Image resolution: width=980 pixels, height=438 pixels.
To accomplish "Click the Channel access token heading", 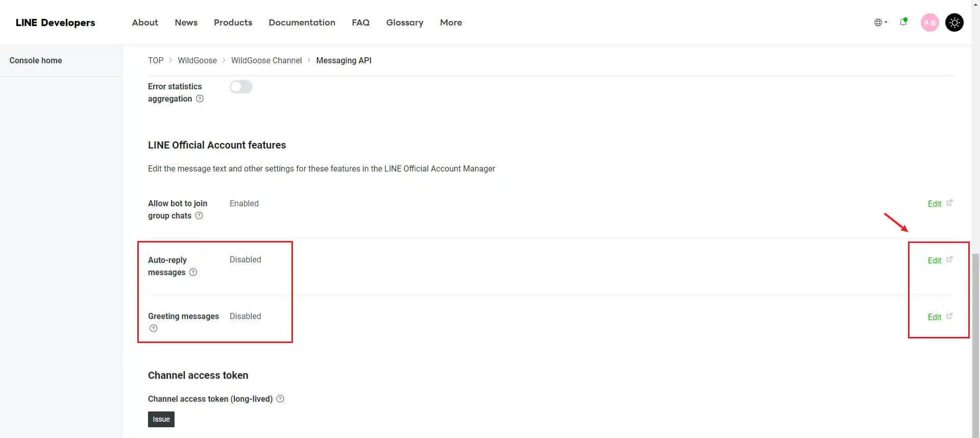I will [198, 375].
